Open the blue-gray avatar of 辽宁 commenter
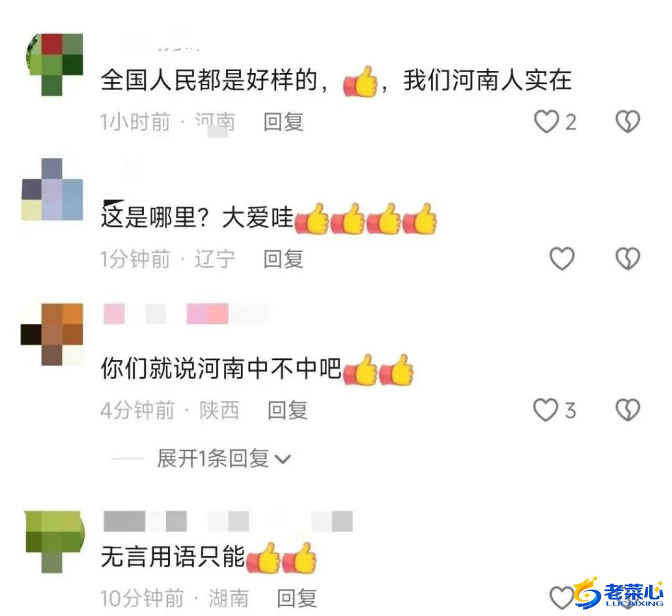 [x=52, y=189]
